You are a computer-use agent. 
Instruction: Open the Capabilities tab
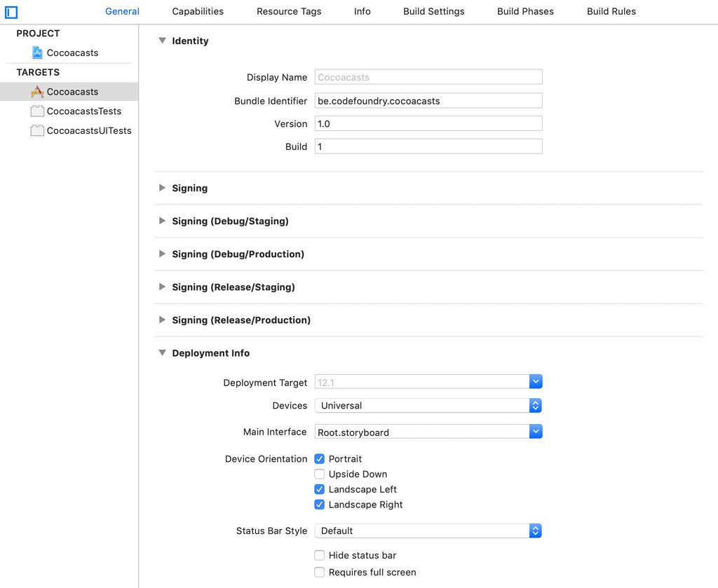click(x=197, y=11)
